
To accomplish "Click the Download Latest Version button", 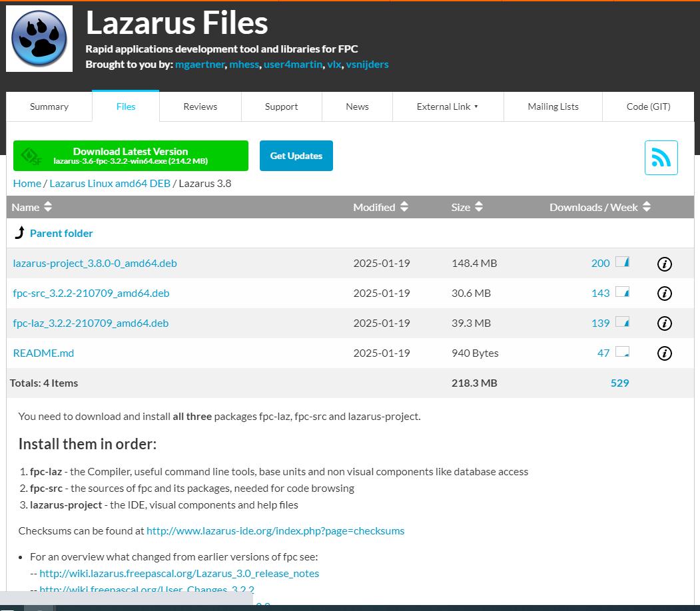I will [x=131, y=156].
